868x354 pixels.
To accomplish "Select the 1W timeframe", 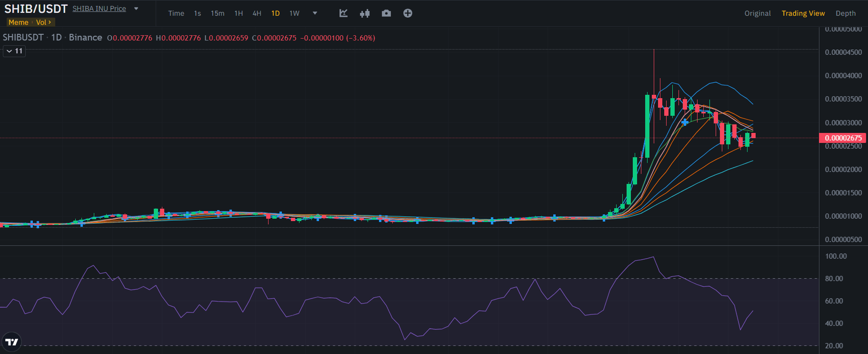I will pyautogui.click(x=294, y=13).
